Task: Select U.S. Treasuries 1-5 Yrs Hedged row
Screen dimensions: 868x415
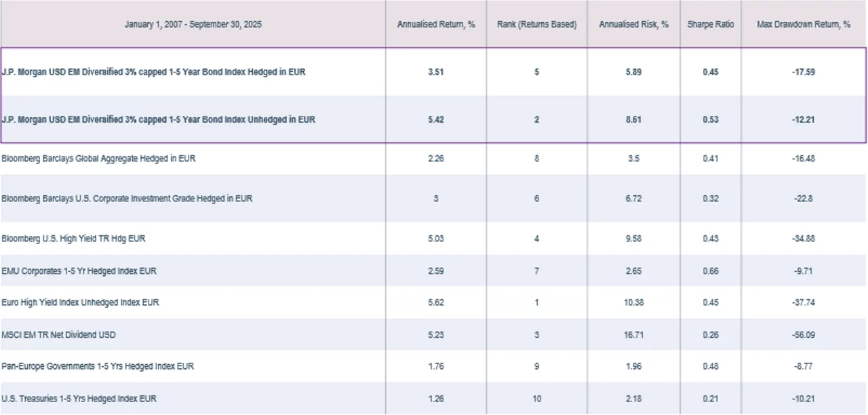Action: 79,399
